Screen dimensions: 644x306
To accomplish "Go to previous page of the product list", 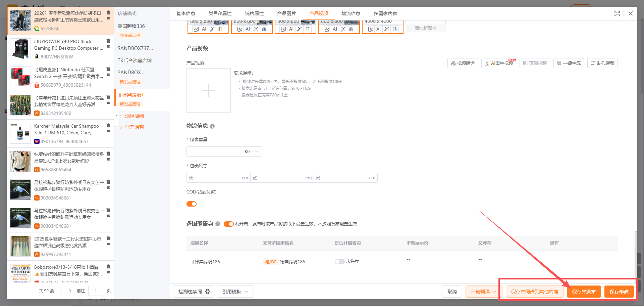I will tap(61, 291).
